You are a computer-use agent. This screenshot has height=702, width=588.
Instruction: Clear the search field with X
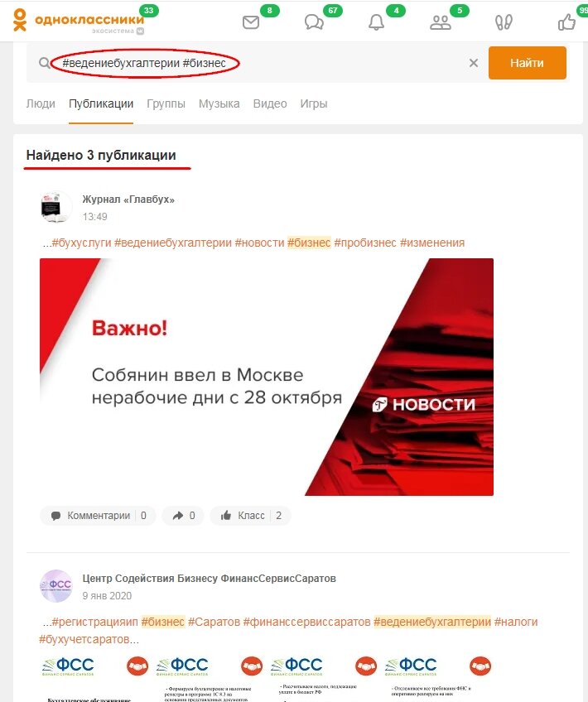(474, 63)
